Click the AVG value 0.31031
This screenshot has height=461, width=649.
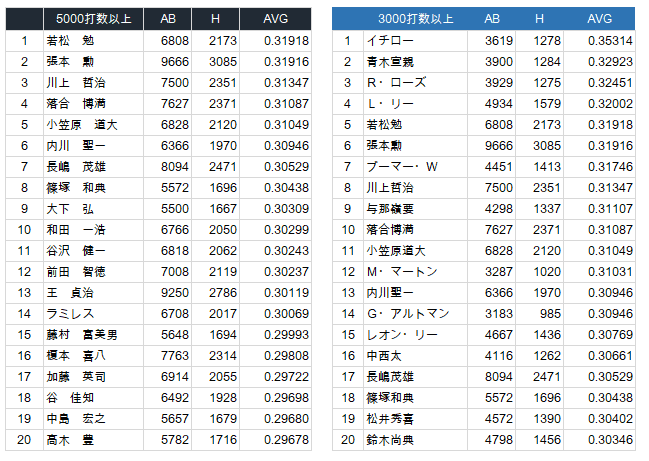coord(610,272)
